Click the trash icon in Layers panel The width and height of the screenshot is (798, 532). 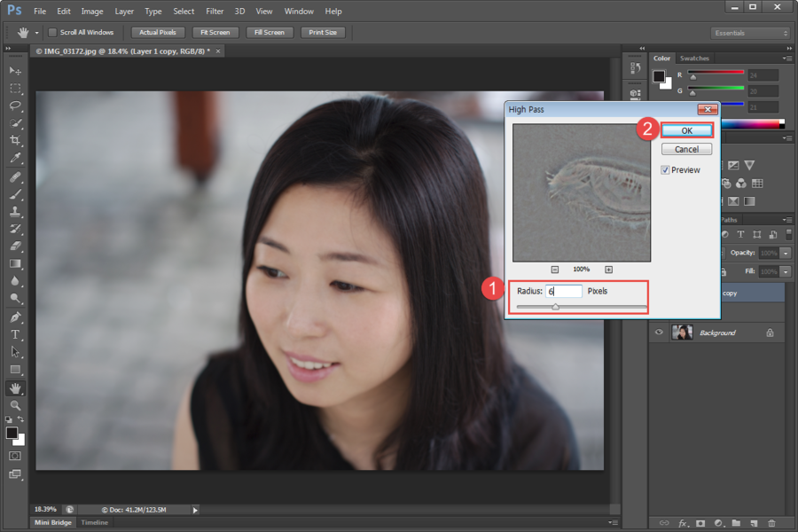(x=771, y=523)
